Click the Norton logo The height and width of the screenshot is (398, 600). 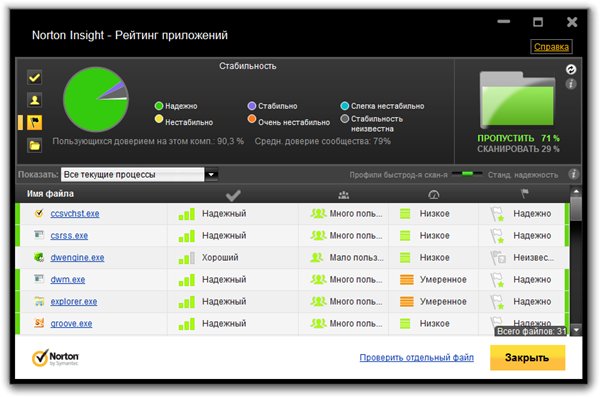point(55,357)
